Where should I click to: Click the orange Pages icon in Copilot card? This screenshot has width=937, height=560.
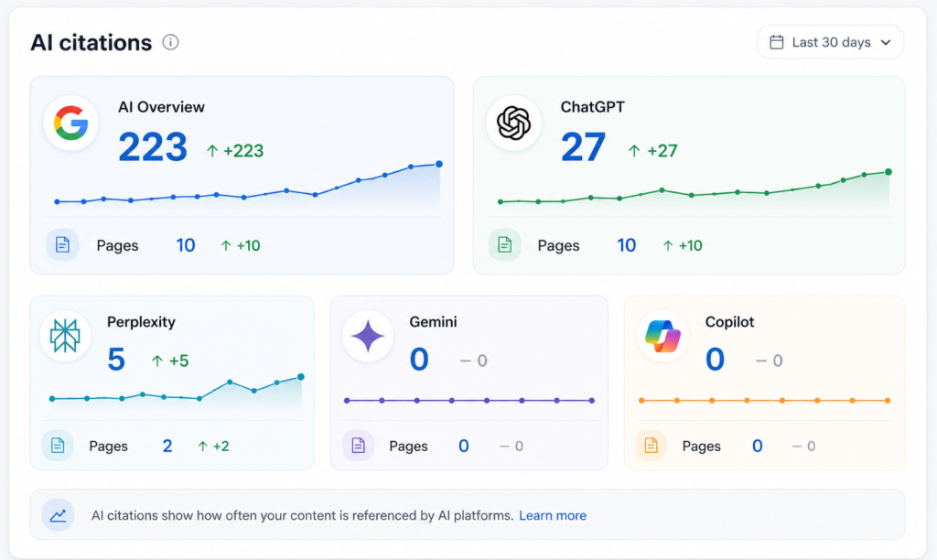[652, 446]
